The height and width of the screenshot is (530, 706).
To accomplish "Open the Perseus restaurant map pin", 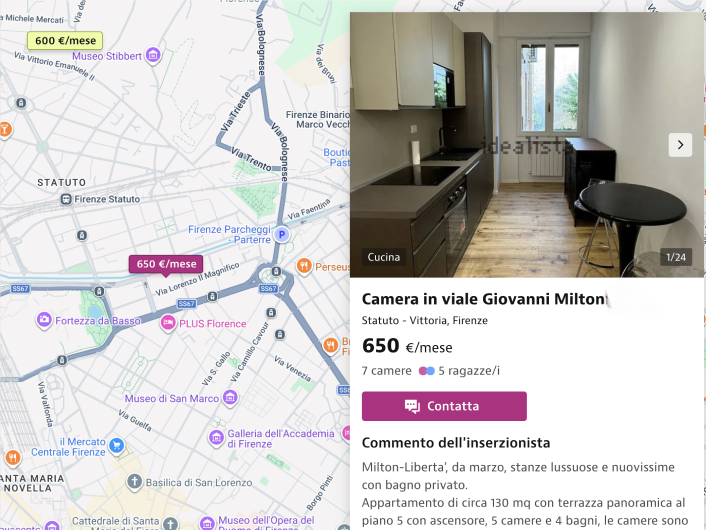I will 304,267.
